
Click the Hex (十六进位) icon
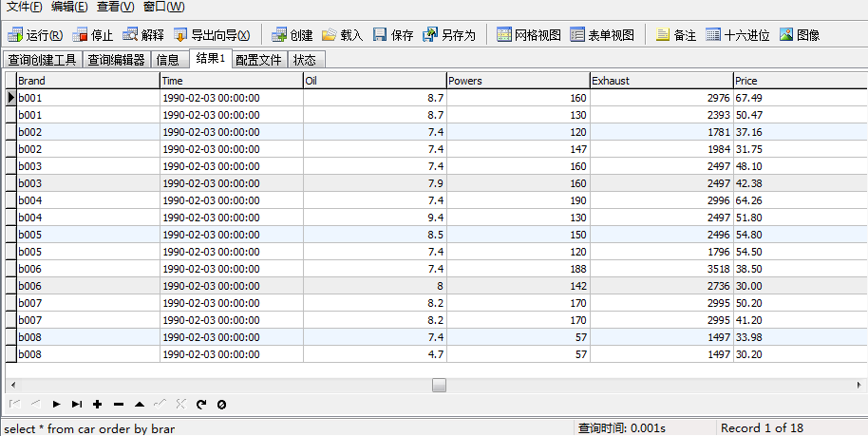[713, 35]
